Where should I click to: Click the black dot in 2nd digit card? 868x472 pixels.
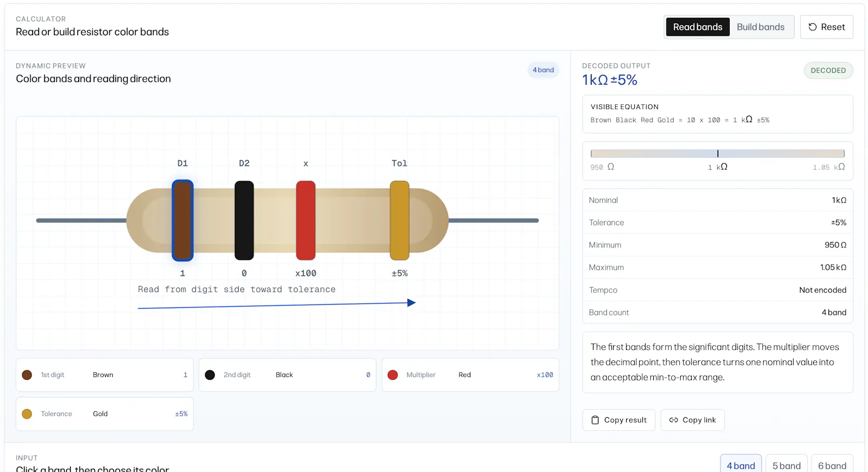pyautogui.click(x=210, y=375)
